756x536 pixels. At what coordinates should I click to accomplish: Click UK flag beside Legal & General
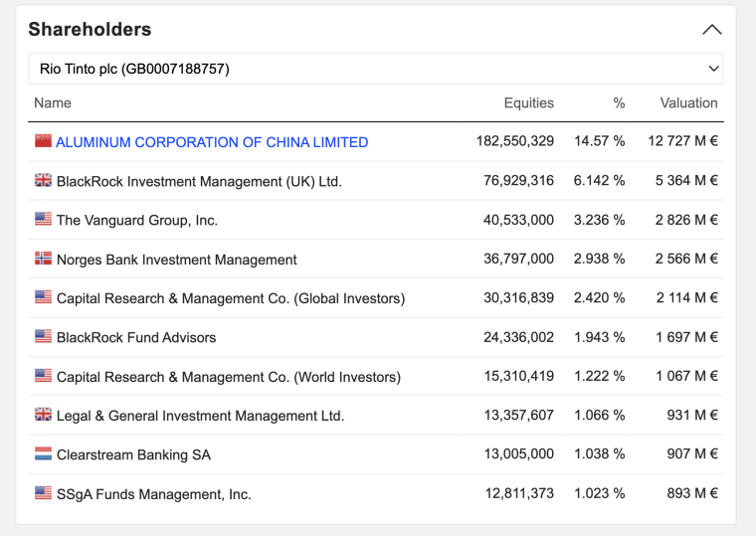43,415
